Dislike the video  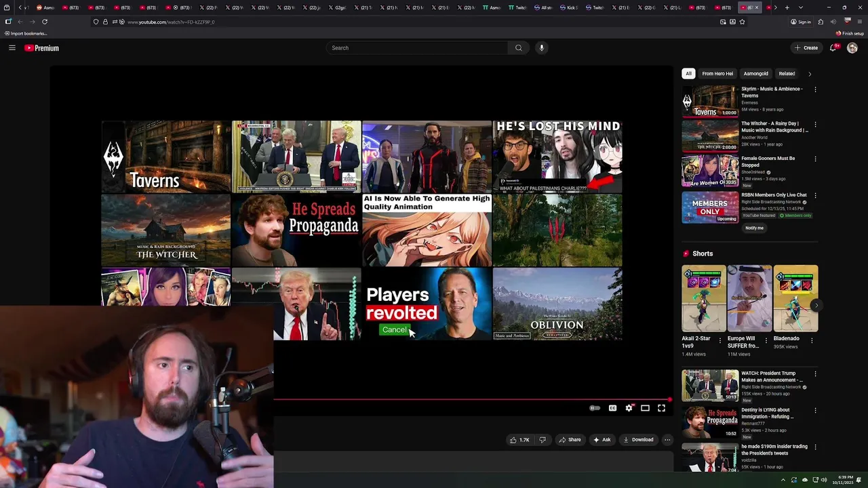pyautogui.click(x=542, y=440)
